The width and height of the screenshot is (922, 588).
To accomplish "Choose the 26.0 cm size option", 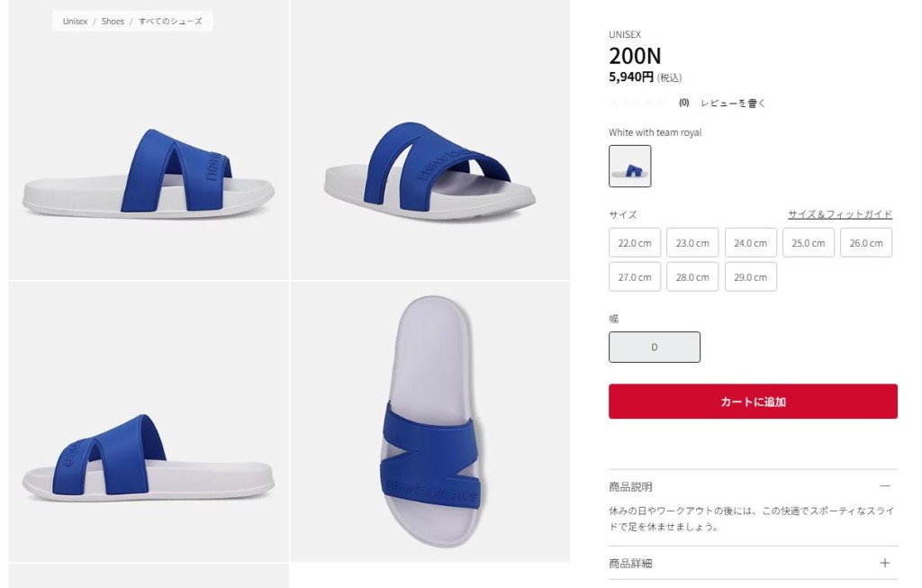I will (x=865, y=243).
